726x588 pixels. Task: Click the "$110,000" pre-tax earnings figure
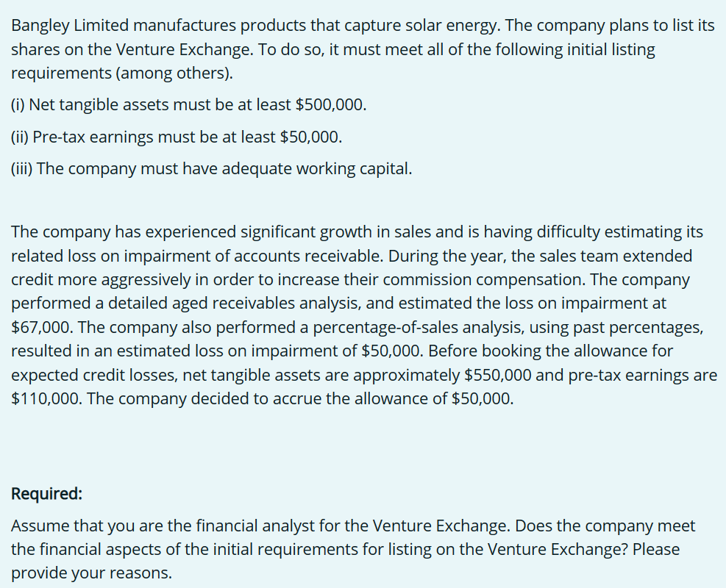[x=46, y=398]
